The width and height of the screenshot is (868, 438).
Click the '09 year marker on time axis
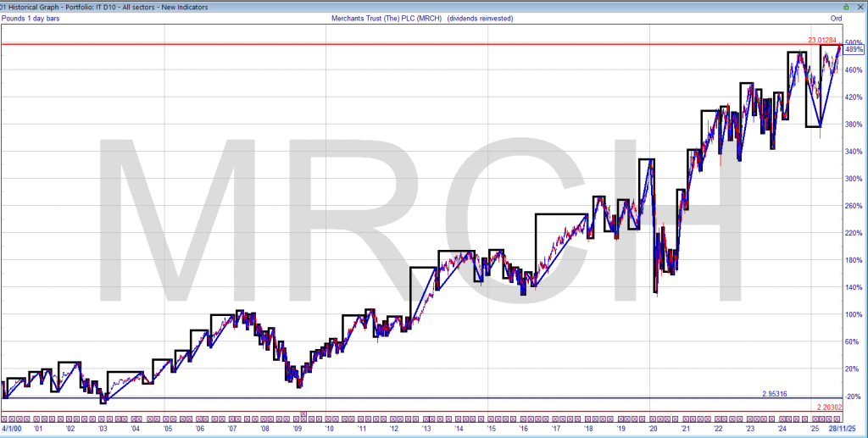298,430
